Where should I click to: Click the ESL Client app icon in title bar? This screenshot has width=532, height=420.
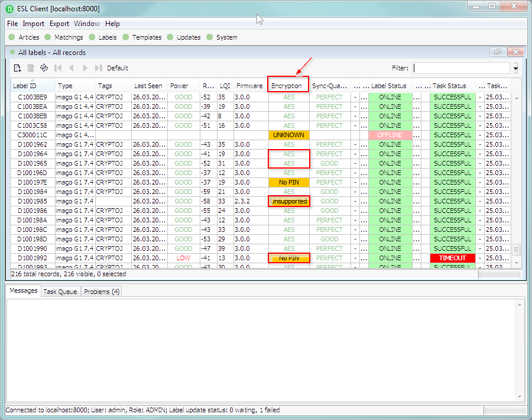point(10,9)
